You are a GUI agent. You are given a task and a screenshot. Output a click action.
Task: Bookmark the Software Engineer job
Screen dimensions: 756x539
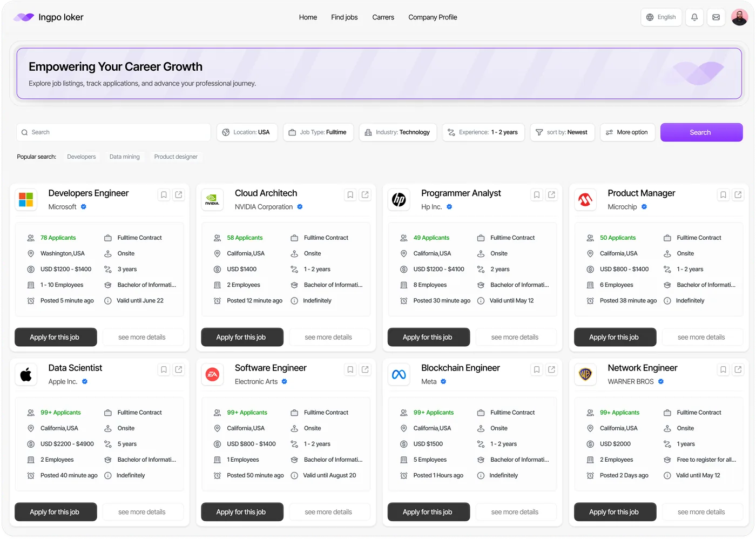(350, 370)
